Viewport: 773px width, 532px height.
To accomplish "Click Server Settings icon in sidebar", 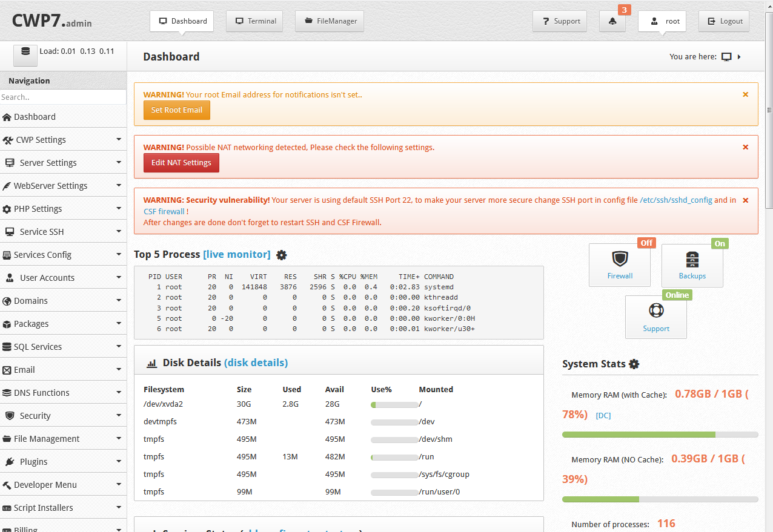I will click(10, 163).
